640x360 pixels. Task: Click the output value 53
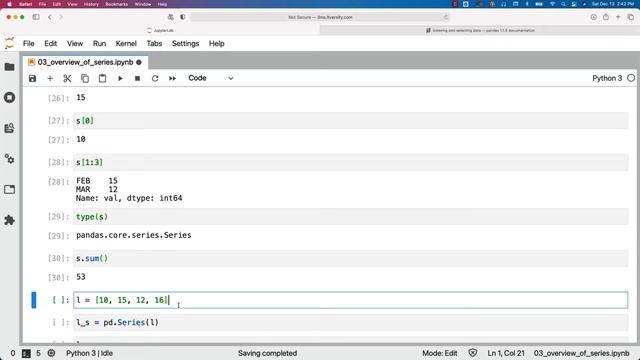(81, 277)
